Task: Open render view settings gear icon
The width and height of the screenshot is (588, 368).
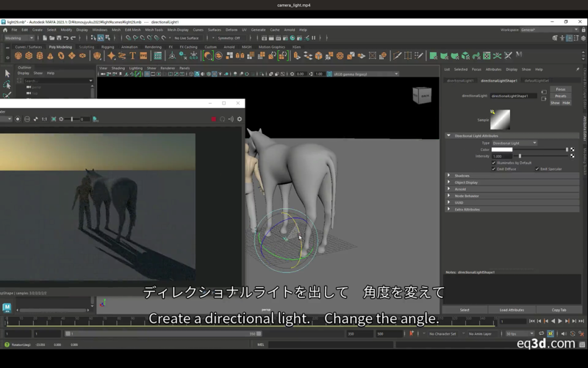Action: point(239,119)
